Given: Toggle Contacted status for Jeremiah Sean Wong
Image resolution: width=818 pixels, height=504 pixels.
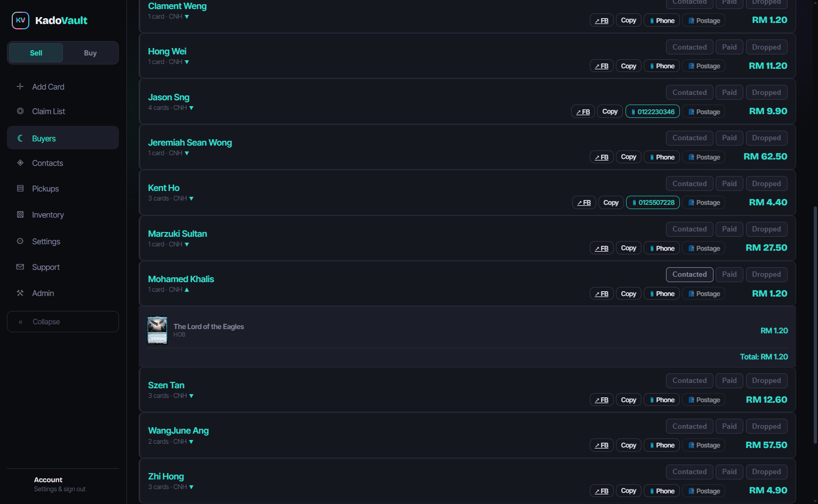Looking at the screenshot, I should coord(689,138).
